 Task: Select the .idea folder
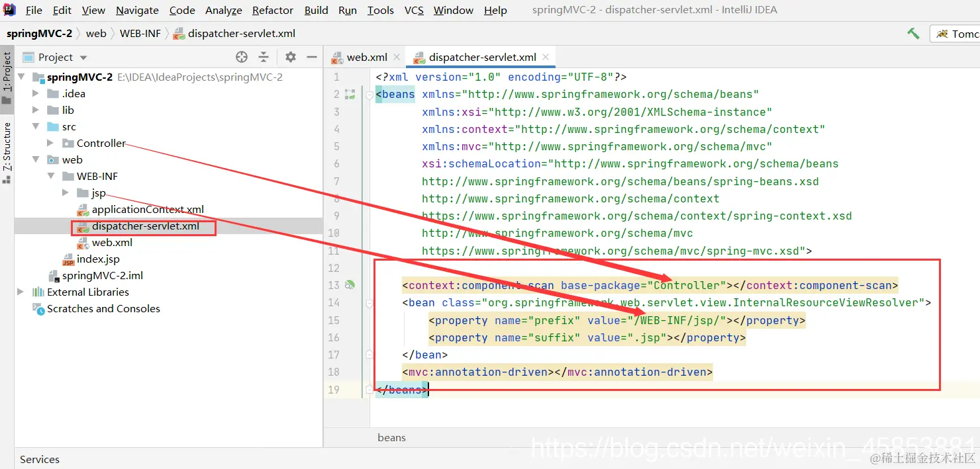coord(73,93)
